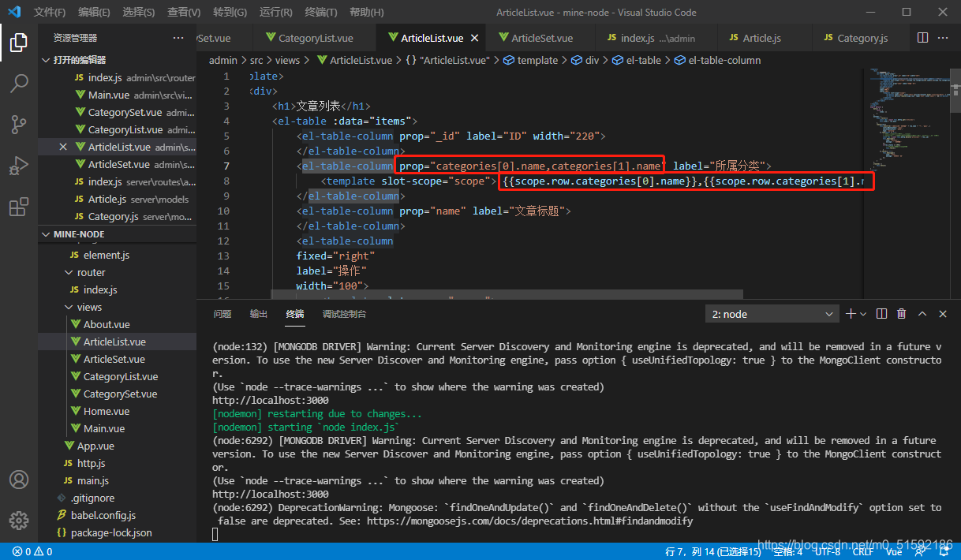Image resolution: width=961 pixels, height=560 pixels.
Task: Open the Accounts icon in activity bar
Action: click(19, 480)
